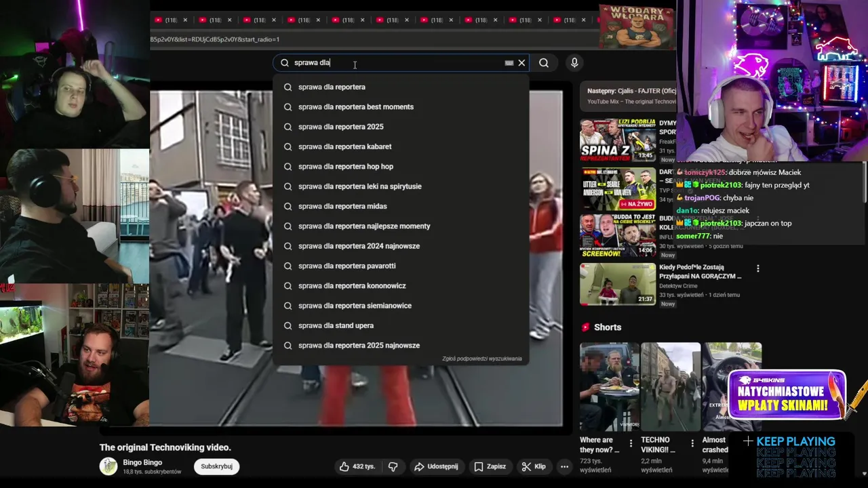Open options for 'Where are they now?' short
This screenshot has width=868, height=488.
(x=631, y=443)
